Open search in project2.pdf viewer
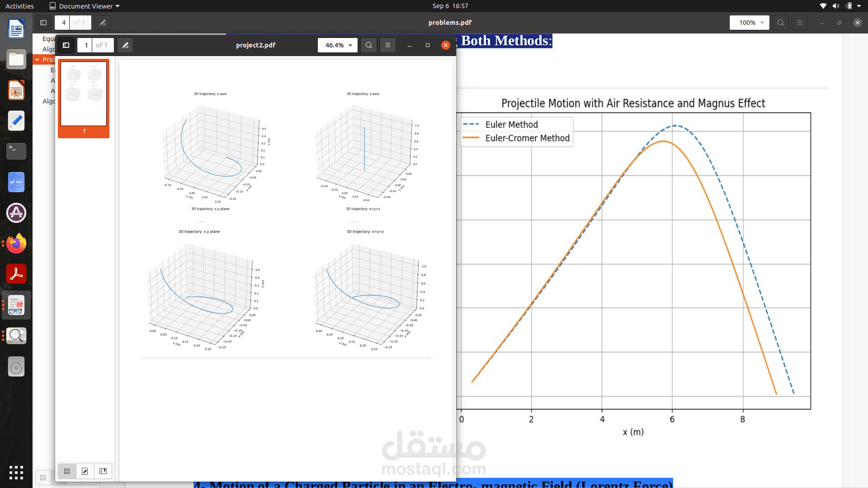 pos(369,45)
